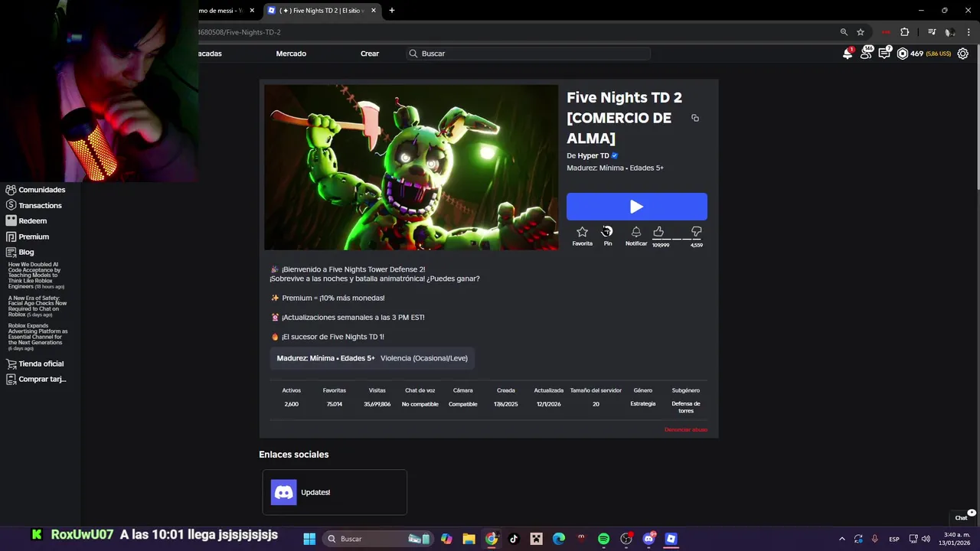Add game to Favorita star
Image resolution: width=980 pixels, height=551 pixels.
tap(583, 236)
